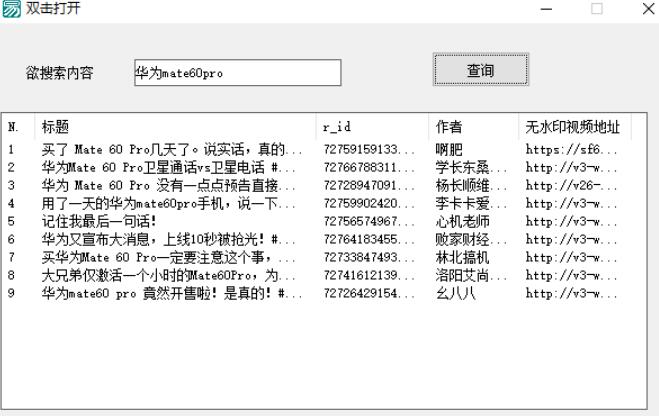Click r_id cell 72766788311
This screenshot has height=416, width=659.
click(x=369, y=167)
